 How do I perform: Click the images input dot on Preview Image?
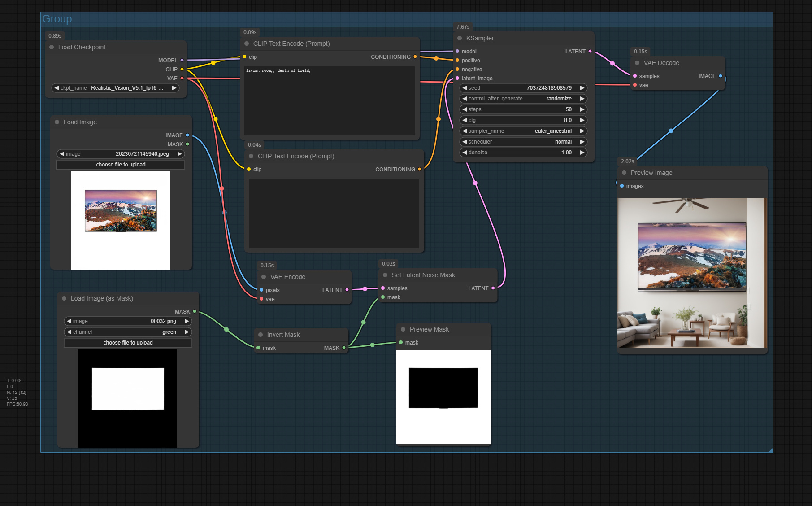621,186
